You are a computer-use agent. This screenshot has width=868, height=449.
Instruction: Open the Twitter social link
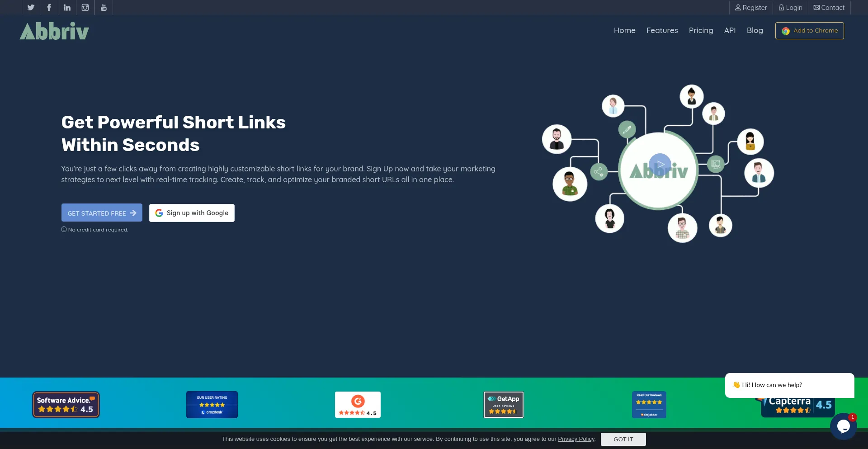(31, 8)
